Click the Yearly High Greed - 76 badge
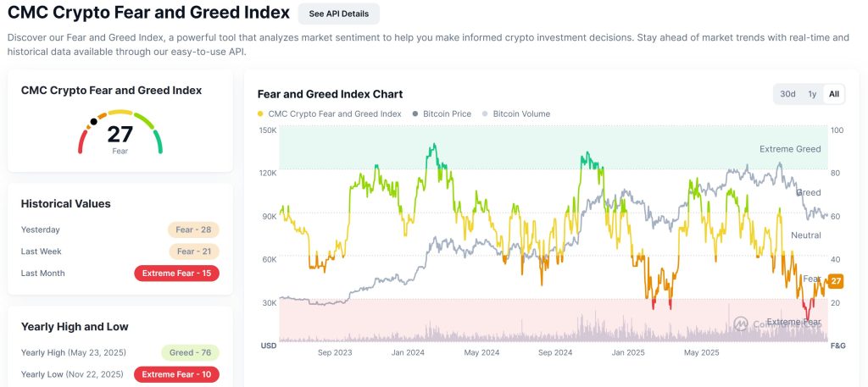This screenshot has height=387, width=868. (x=190, y=352)
